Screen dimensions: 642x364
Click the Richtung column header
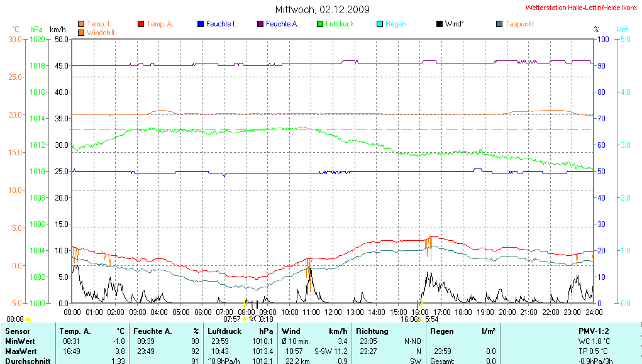tap(372, 331)
